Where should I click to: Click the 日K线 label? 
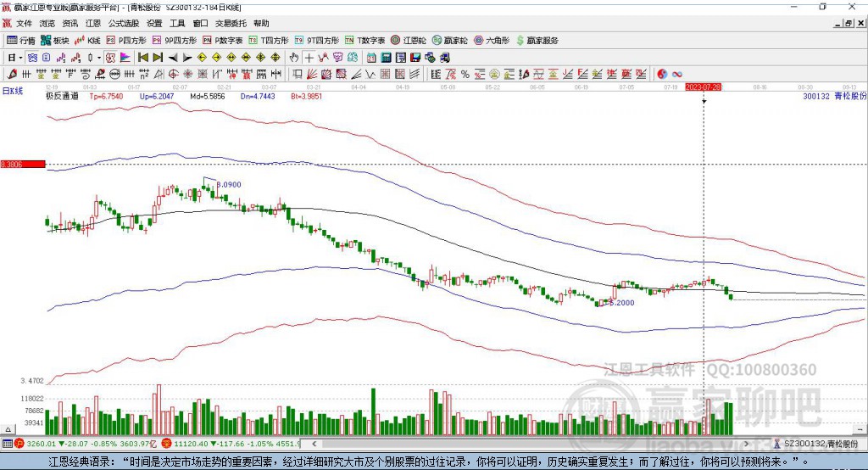click(x=12, y=91)
